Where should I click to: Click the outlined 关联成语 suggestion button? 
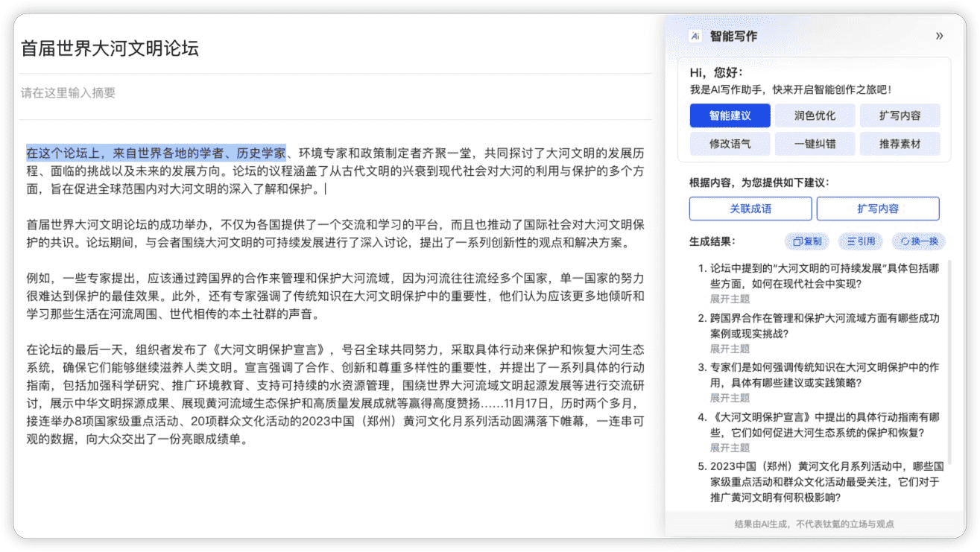click(x=750, y=209)
